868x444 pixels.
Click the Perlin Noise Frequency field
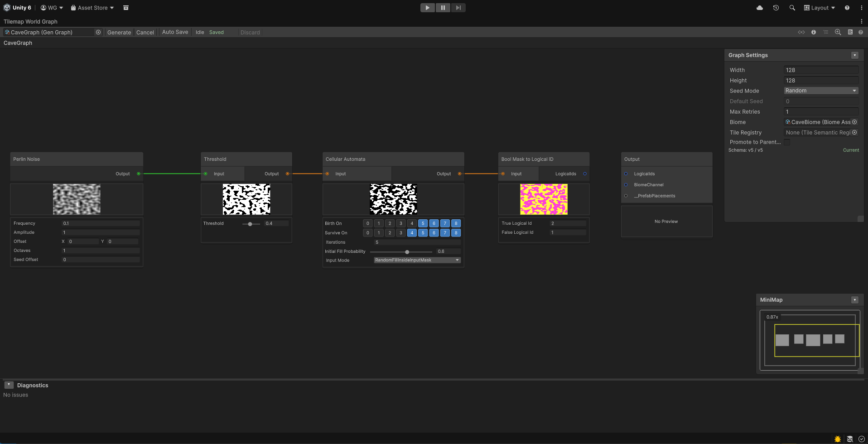coord(101,223)
